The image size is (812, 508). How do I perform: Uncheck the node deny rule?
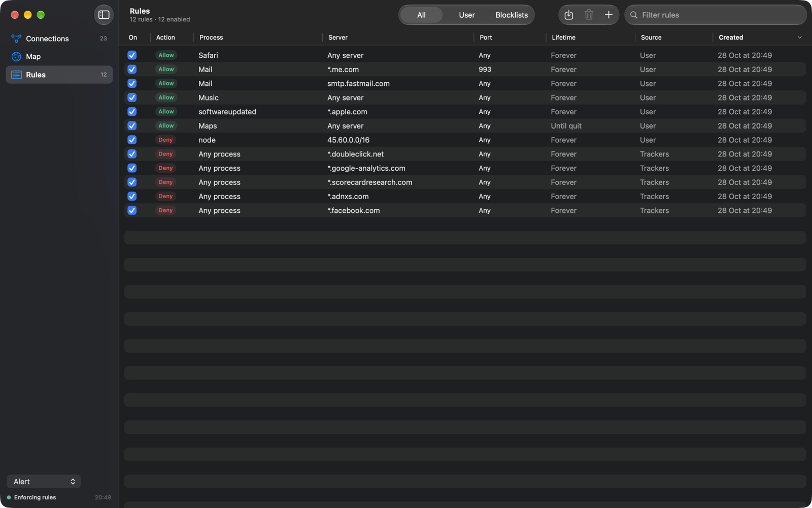point(132,140)
